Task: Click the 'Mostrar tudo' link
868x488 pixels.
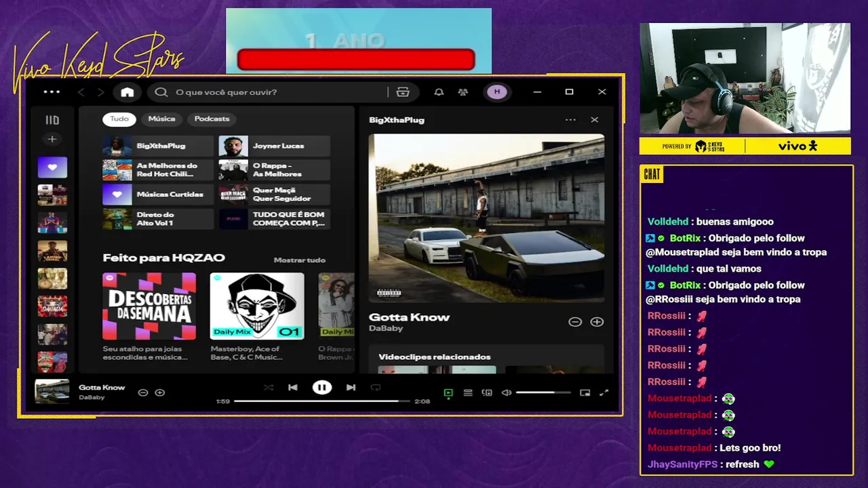Action: [299, 260]
